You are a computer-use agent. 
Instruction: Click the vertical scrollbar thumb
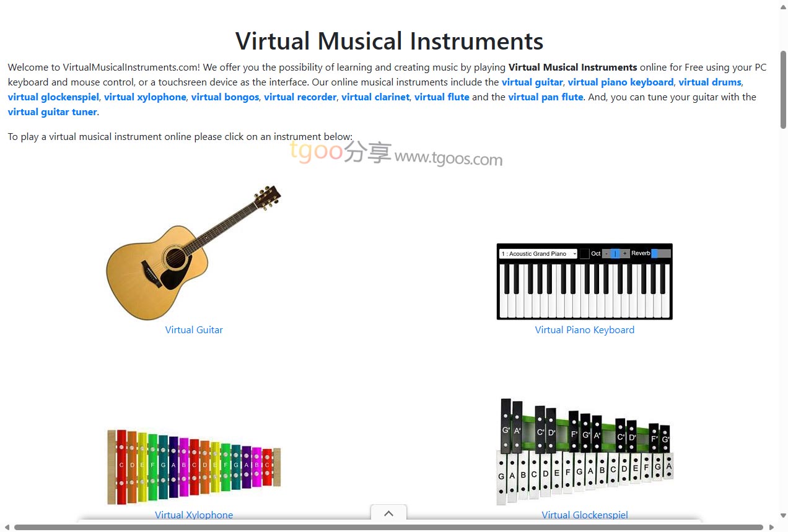[783, 90]
